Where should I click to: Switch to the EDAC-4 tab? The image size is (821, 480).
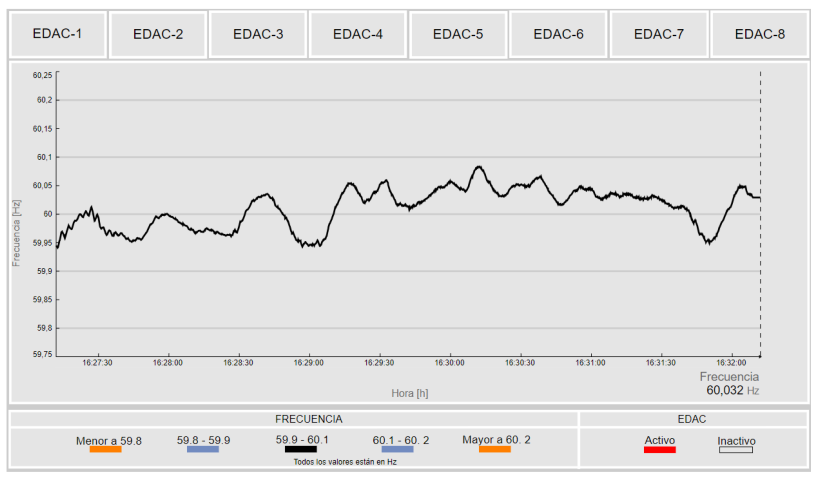(358, 34)
